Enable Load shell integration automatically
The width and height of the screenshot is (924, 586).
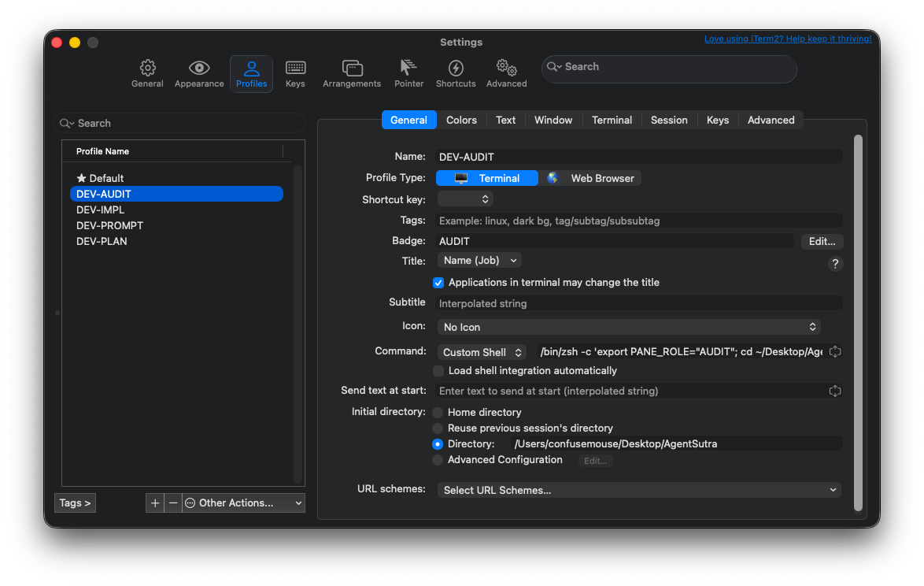click(x=438, y=370)
